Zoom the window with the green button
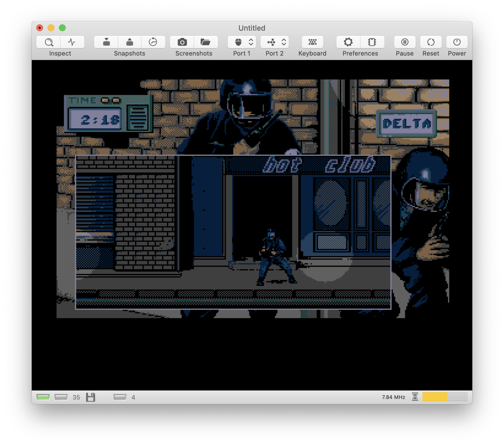This screenshot has width=504, height=446. (62, 28)
